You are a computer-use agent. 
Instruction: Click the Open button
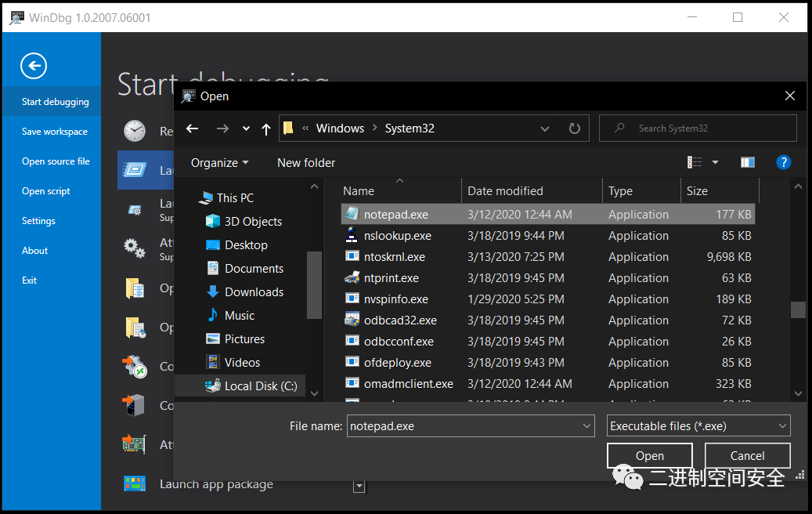pos(649,455)
